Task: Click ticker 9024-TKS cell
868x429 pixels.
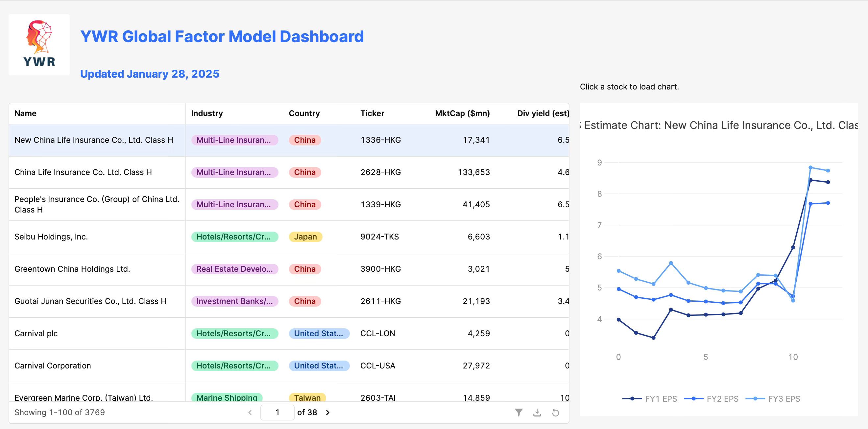Action: tap(379, 237)
